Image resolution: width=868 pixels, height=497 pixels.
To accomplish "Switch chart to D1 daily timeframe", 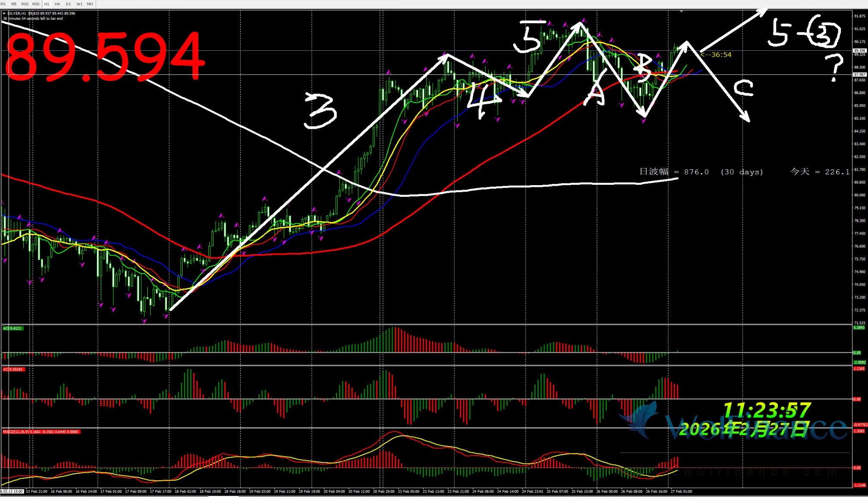I will point(68,4).
